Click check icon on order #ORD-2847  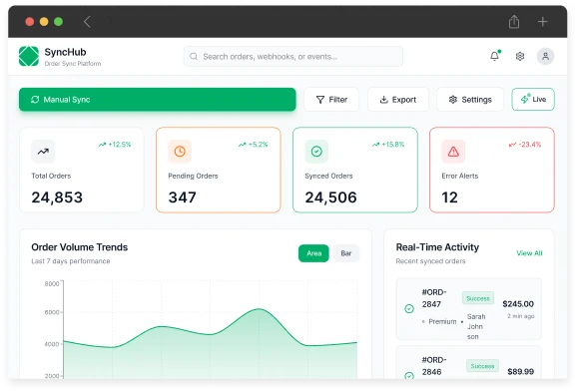tap(409, 309)
